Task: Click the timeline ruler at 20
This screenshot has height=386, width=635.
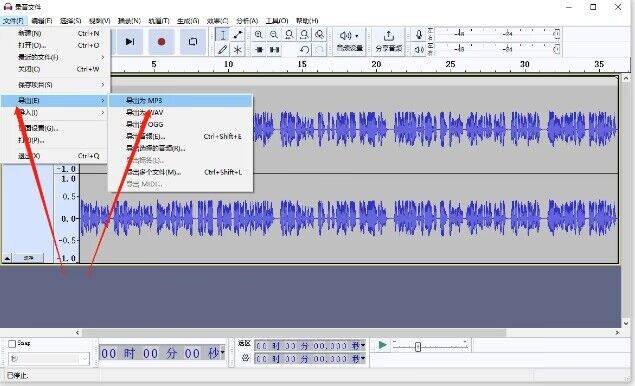Action: 376,64
